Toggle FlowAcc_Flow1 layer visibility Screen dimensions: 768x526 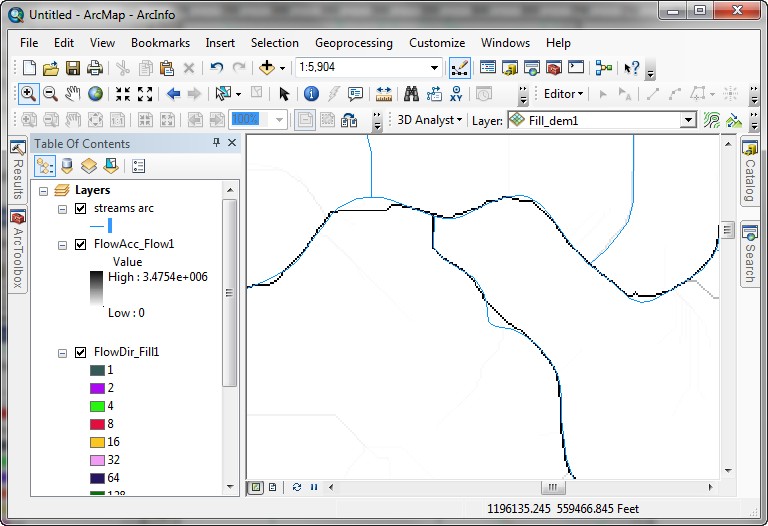click(x=81, y=243)
